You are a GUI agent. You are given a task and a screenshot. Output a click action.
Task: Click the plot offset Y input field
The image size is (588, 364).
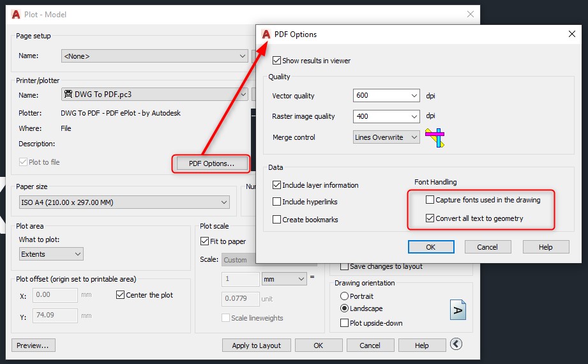pyautogui.click(x=55, y=315)
